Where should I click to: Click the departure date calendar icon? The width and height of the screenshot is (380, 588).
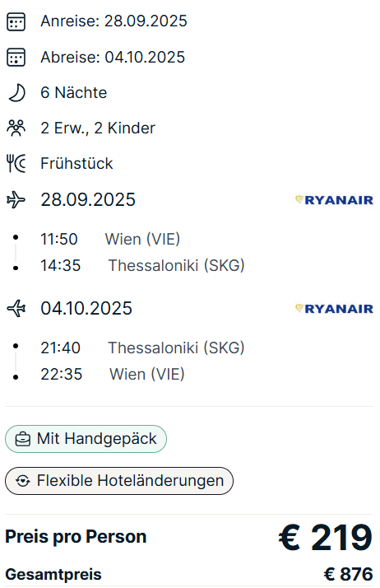16,58
